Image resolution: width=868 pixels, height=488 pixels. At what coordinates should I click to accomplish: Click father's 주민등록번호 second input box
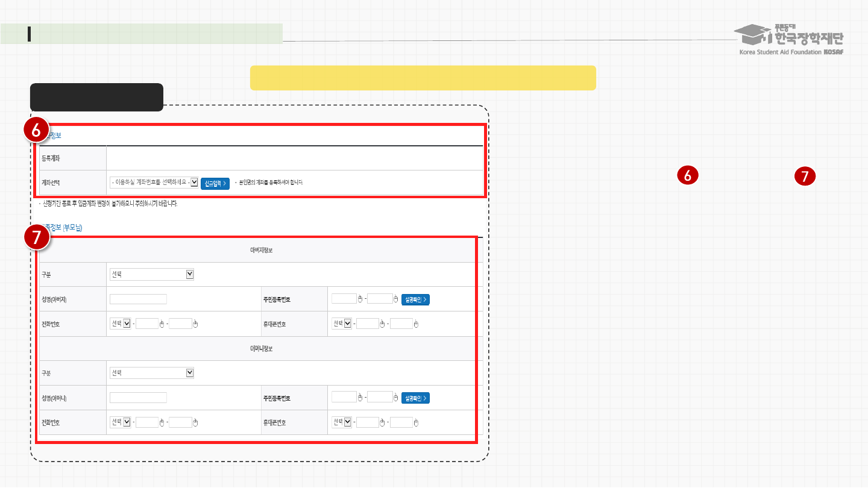380,299
